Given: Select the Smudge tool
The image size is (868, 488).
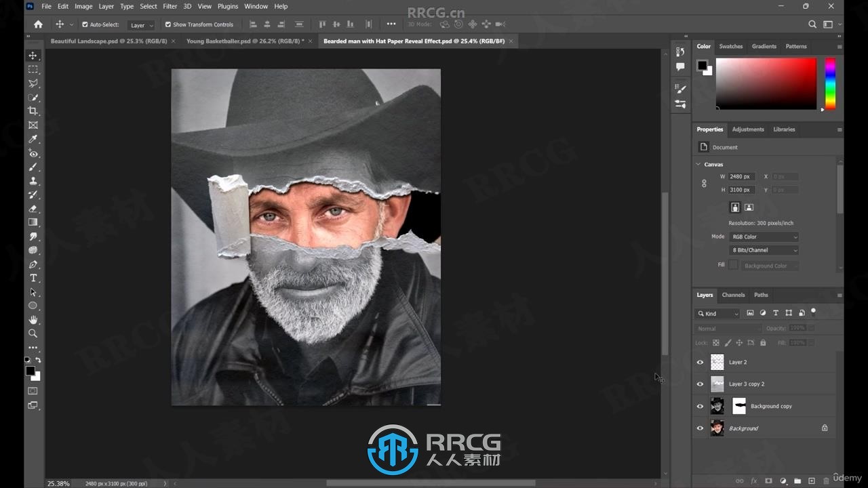Looking at the screenshot, I should [x=33, y=237].
